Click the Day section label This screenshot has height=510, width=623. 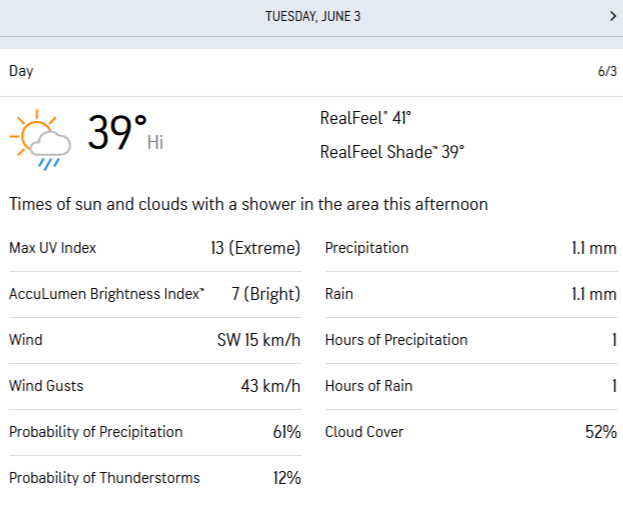[21, 71]
